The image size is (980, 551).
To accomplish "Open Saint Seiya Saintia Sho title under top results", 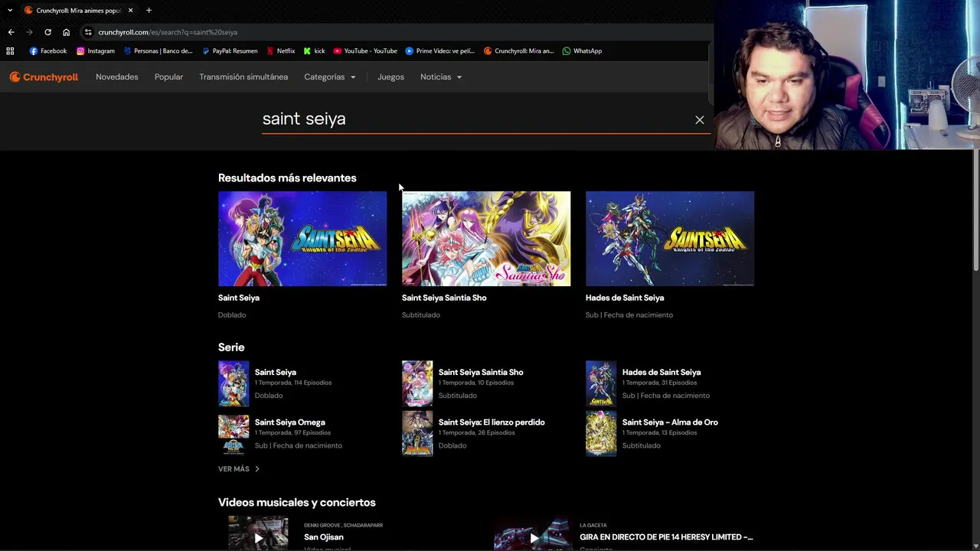I will pyautogui.click(x=444, y=298).
